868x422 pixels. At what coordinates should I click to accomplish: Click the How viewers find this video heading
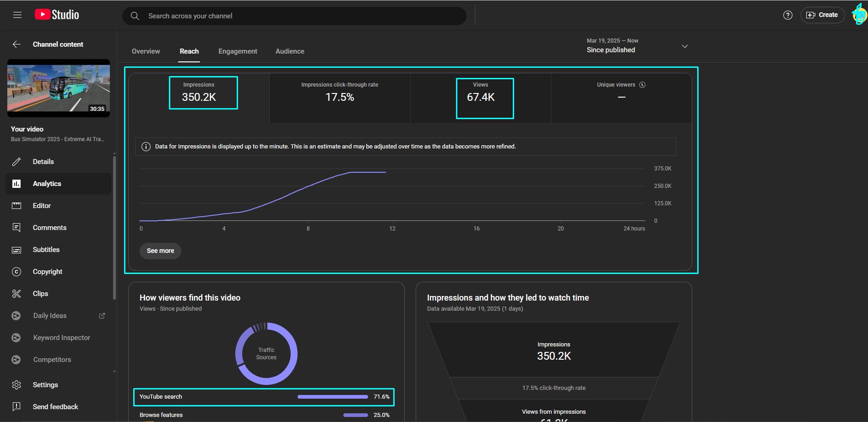(x=190, y=298)
